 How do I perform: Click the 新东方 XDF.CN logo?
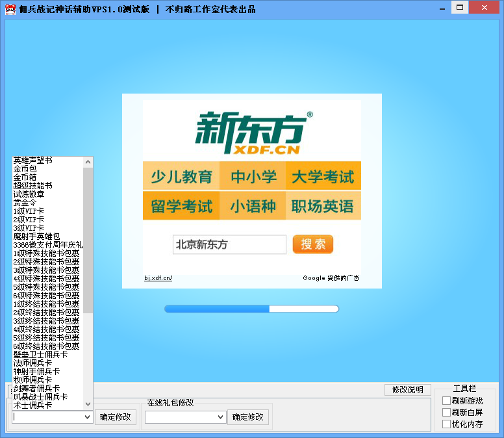tap(254, 133)
